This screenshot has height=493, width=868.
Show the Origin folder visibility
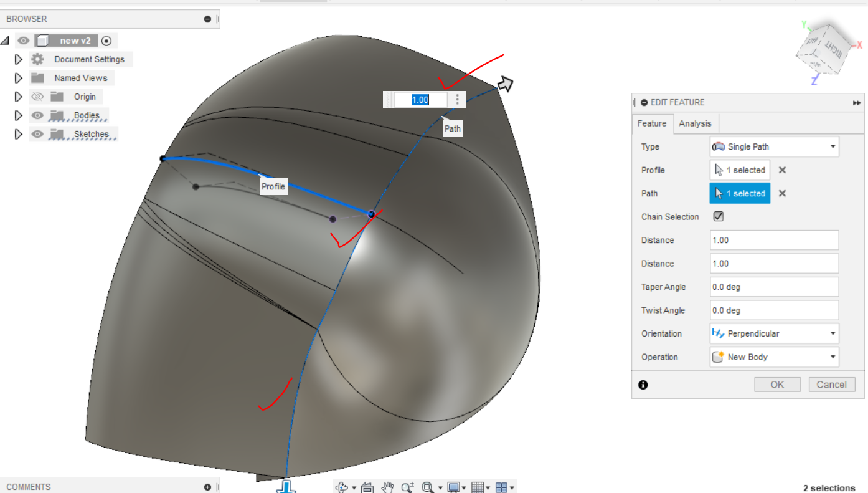[x=37, y=96]
